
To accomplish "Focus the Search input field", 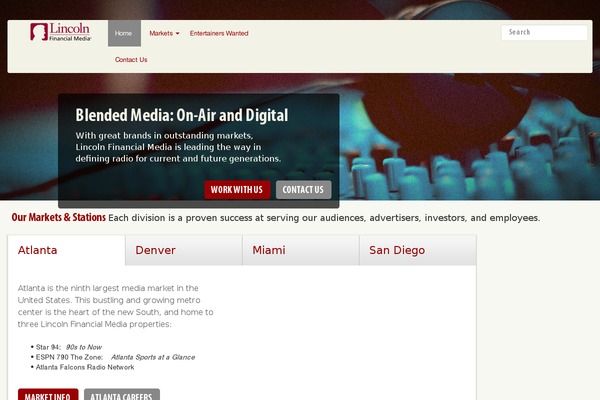I will pos(544,33).
